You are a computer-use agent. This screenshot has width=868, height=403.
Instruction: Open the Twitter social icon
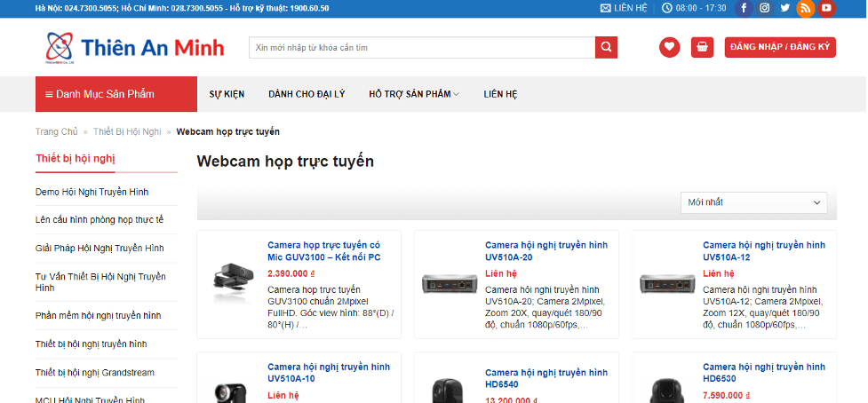click(x=785, y=8)
